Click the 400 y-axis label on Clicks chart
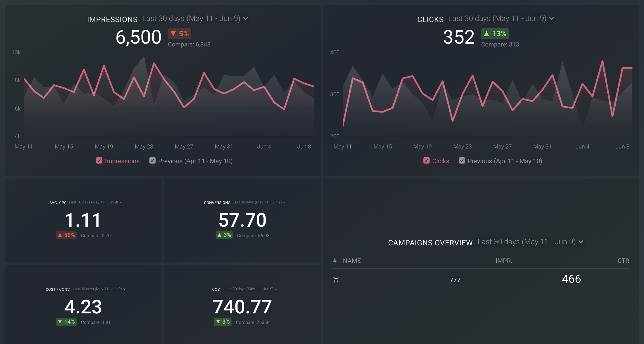The image size is (644, 344). coord(335,52)
